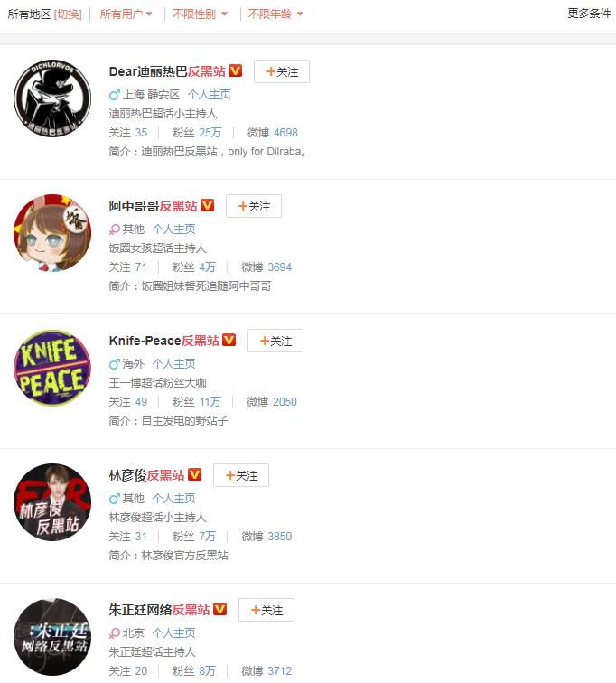Open 个人主页 link next to 上海 静安区
Screen dimensions: 616x683
[x=210, y=94]
